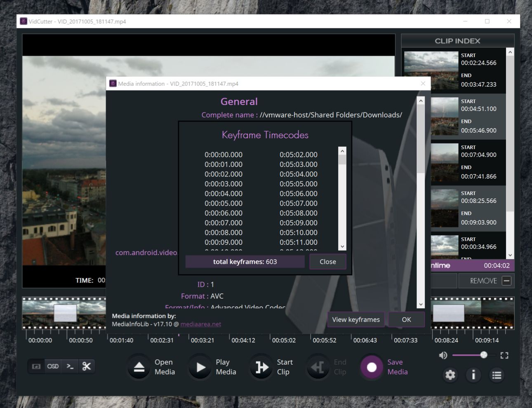Click the REMOVE clip button
The width and height of the screenshot is (532, 408).
click(x=486, y=281)
